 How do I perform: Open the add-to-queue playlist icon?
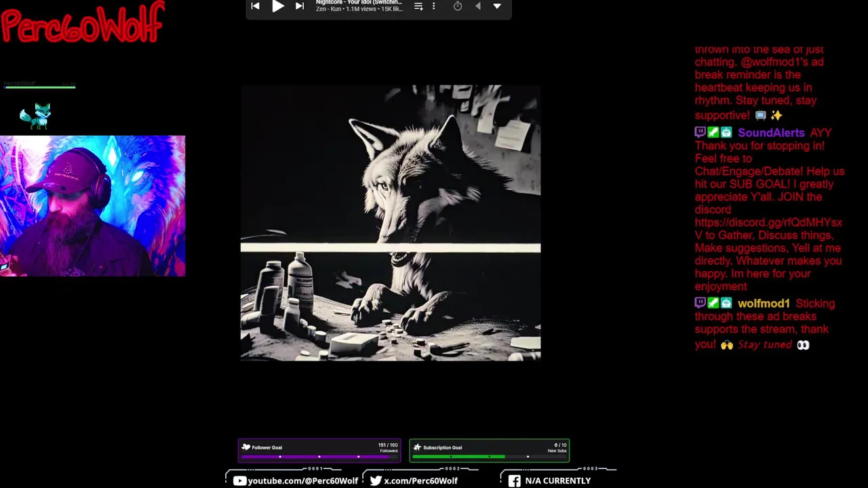tap(418, 6)
